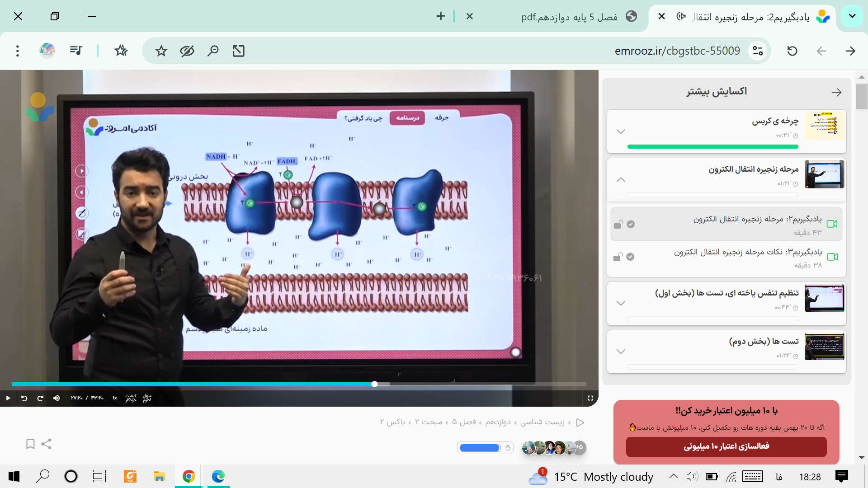The image size is (868, 488).
Task: Open the 1x playback speed menu
Action: pyautogui.click(x=115, y=398)
